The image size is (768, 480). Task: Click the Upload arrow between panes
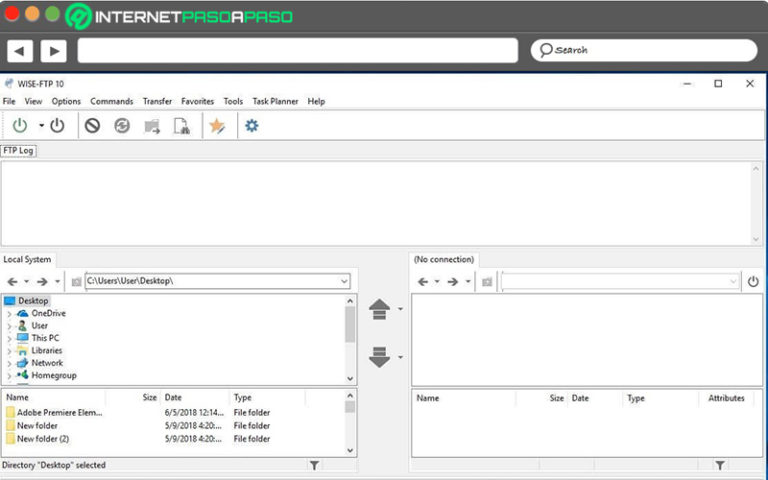(x=379, y=310)
